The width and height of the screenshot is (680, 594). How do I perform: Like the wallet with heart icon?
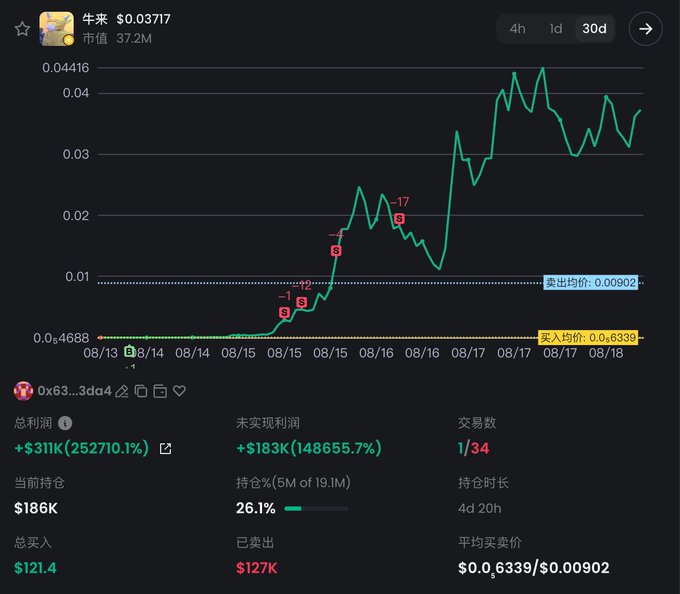click(x=179, y=391)
